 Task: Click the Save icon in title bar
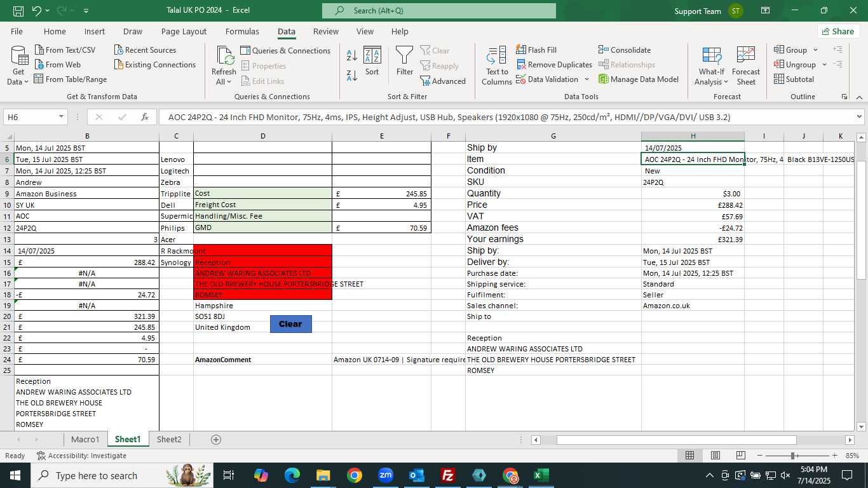pyautogui.click(x=18, y=11)
